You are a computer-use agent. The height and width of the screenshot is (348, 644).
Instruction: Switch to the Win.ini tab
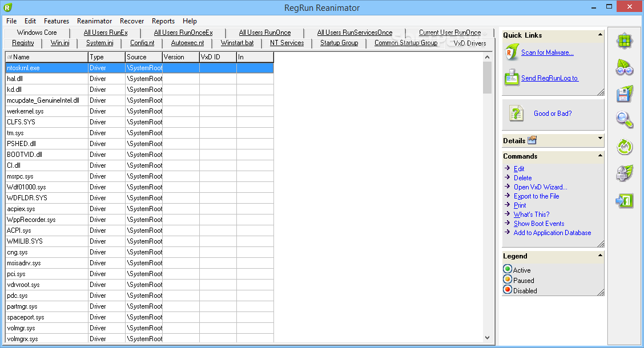(x=60, y=43)
